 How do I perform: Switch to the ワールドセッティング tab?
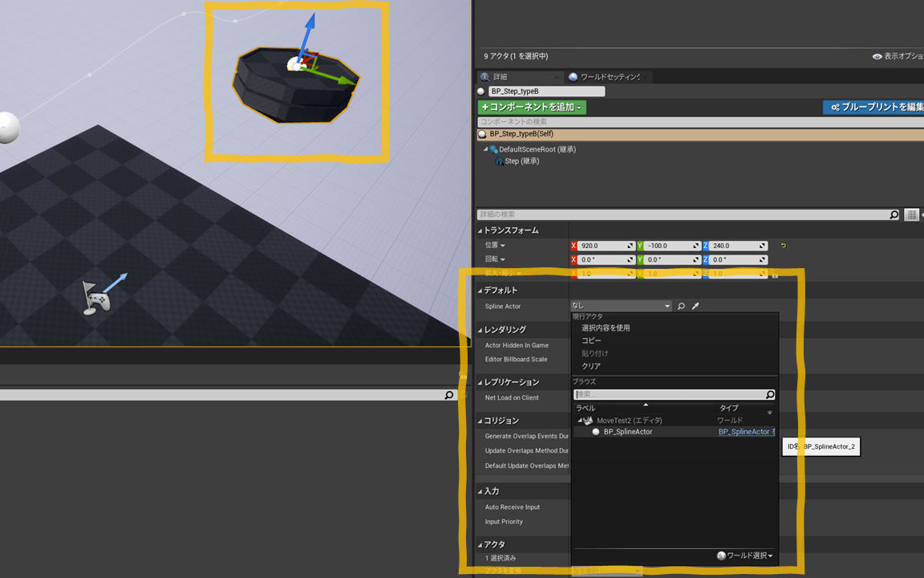pos(607,77)
